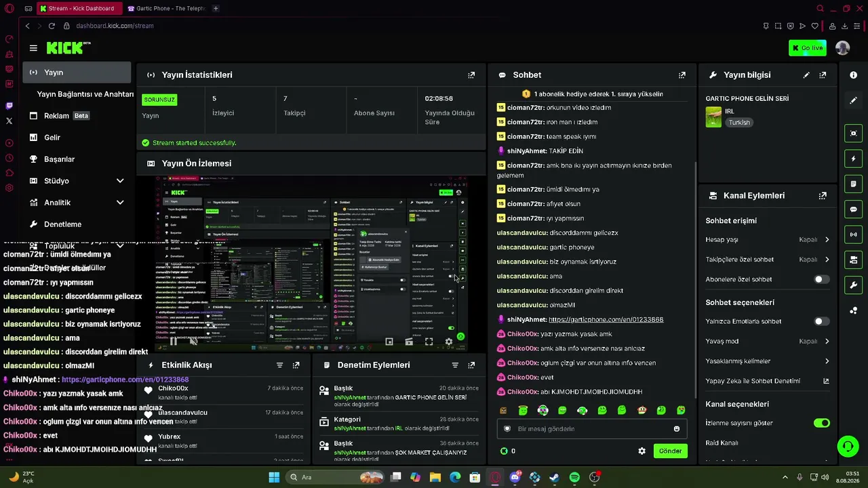Open Reklam Beta sidebar item
The height and width of the screenshot is (488, 868).
click(77, 116)
